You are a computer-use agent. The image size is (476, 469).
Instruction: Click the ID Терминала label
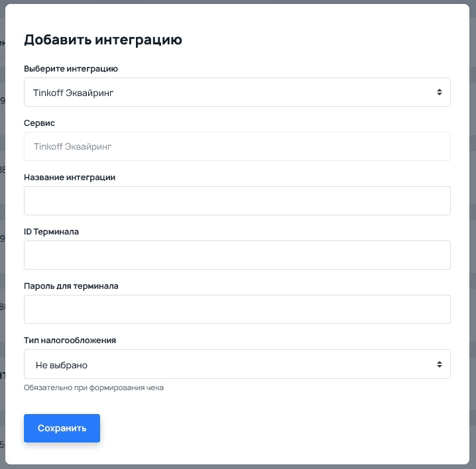(x=52, y=232)
